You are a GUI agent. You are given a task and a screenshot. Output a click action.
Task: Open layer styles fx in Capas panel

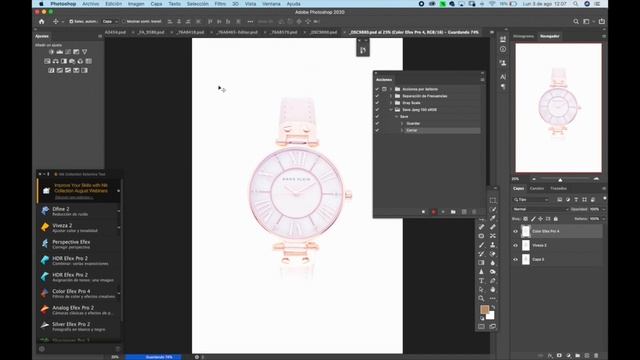pyautogui.click(x=550, y=356)
